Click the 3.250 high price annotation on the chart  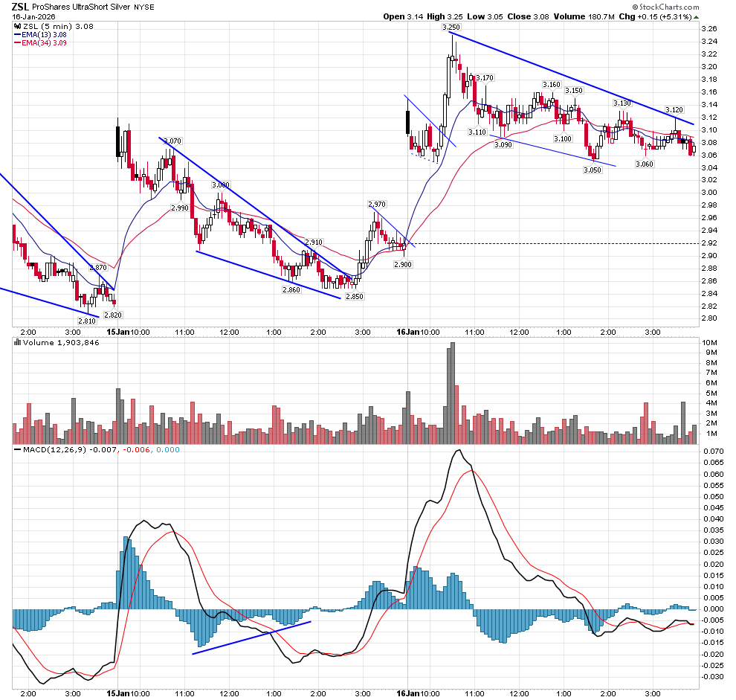coord(451,25)
